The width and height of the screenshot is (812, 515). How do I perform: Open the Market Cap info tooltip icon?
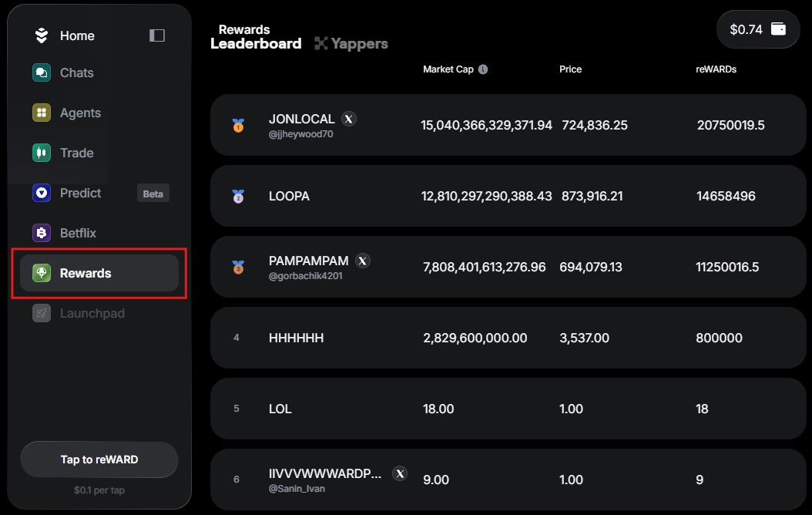(483, 69)
